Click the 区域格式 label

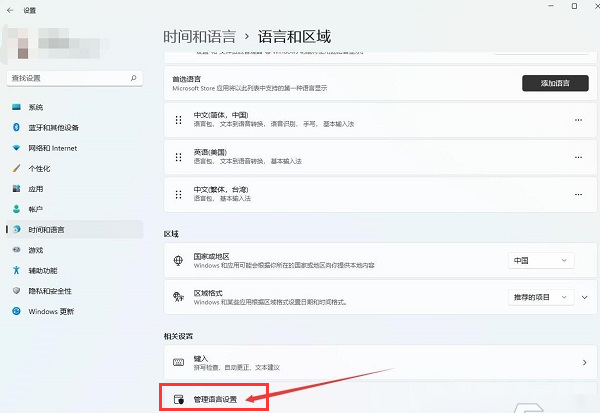(208, 293)
